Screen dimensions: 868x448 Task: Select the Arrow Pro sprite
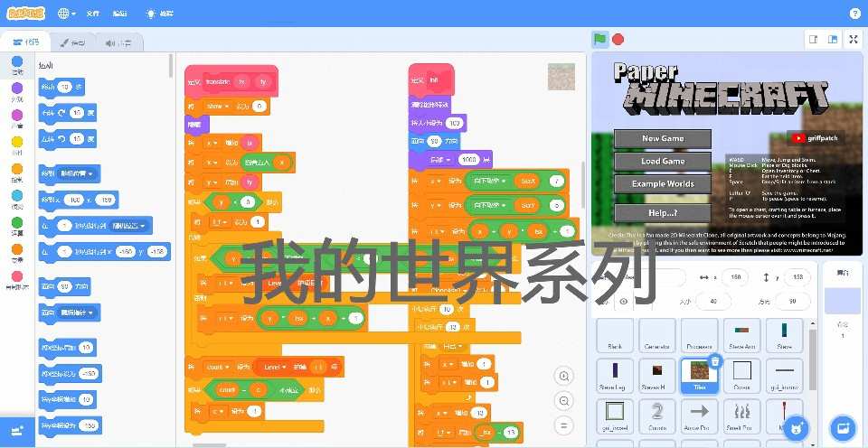click(x=699, y=417)
